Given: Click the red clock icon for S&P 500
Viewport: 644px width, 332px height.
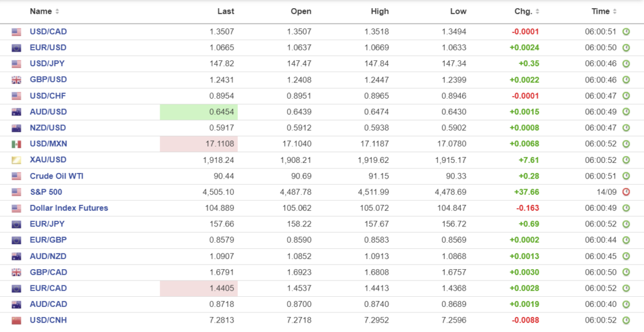Looking at the screenshot, I should [x=626, y=192].
